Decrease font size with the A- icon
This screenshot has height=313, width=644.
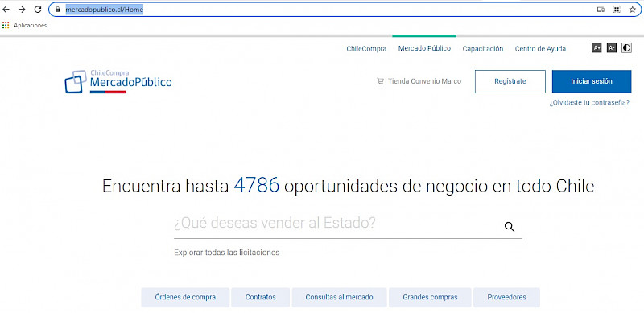point(612,48)
